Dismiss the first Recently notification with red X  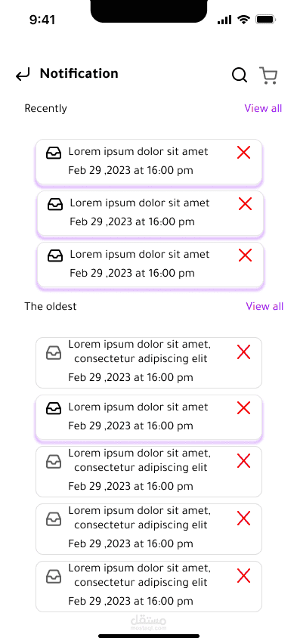coord(243,153)
